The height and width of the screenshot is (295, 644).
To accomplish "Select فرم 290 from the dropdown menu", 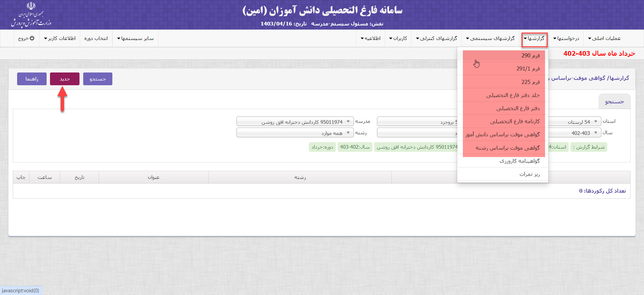I will click(530, 55).
